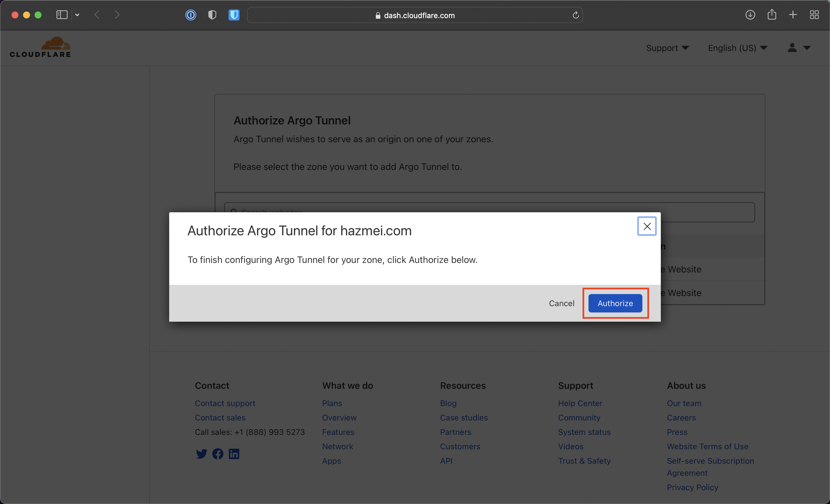Screen dimensions: 830x504
Task: Reload the page with the refresh icon
Action: 575,15
